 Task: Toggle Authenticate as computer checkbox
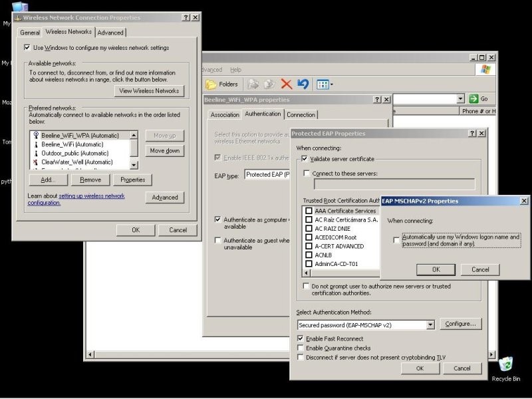[218, 219]
